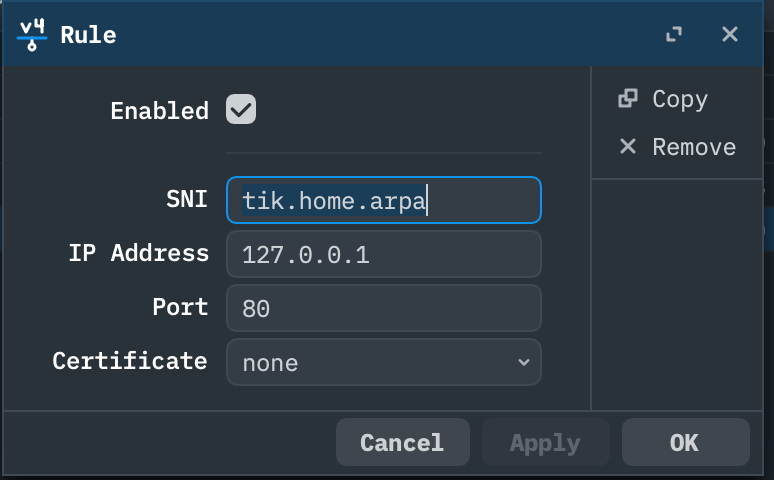Close the Rule dialog with X

730,35
